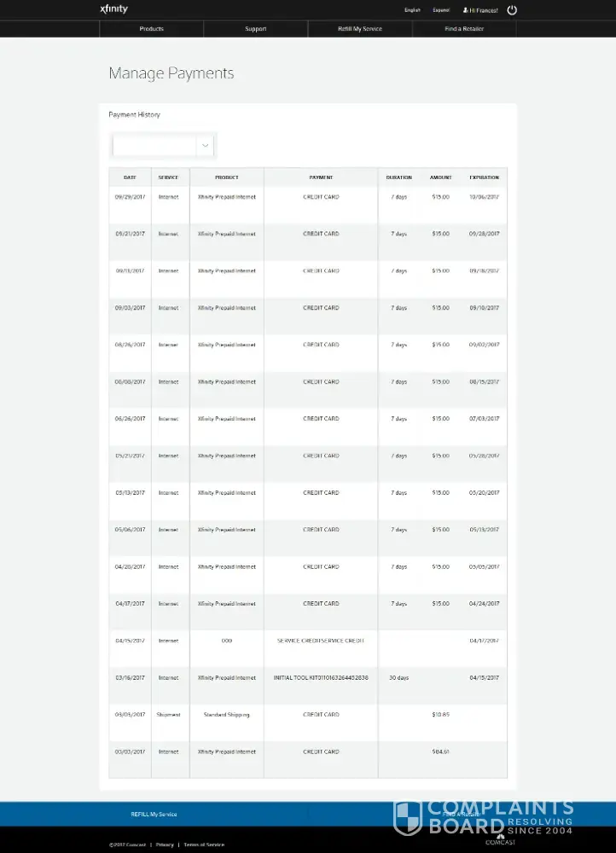The width and height of the screenshot is (616, 853).
Task: Click inside the payment history filter box
Action: click(154, 146)
